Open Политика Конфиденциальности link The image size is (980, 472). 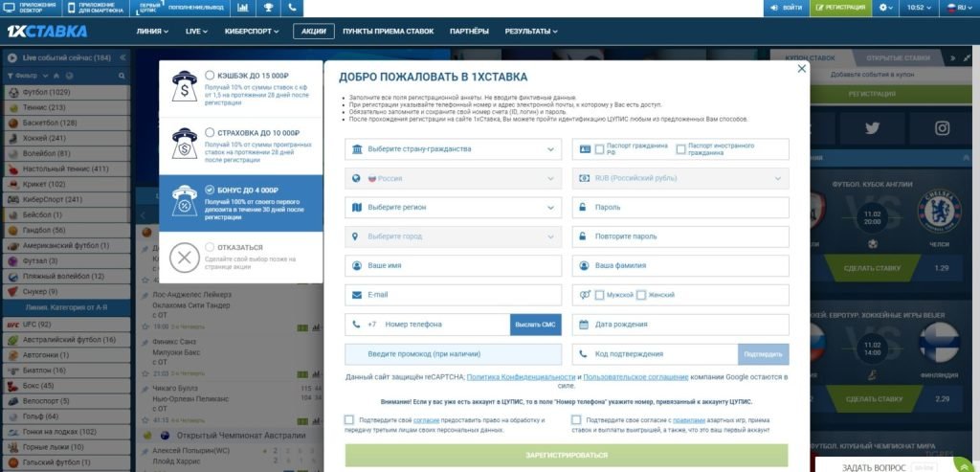click(x=521, y=377)
